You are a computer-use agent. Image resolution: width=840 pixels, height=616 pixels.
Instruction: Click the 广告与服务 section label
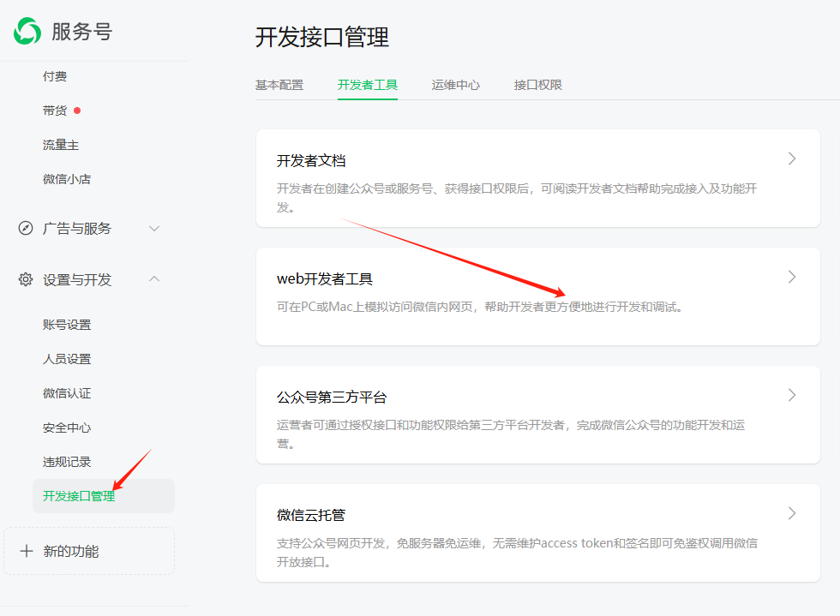pos(77,229)
